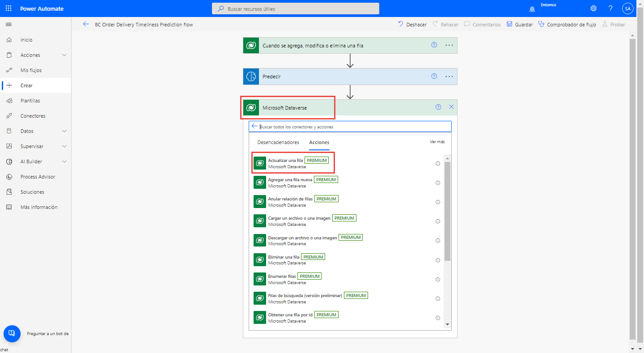Screen dimensions: 644x353
Task: Show help for the Predecir step
Action: [x=434, y=77]
